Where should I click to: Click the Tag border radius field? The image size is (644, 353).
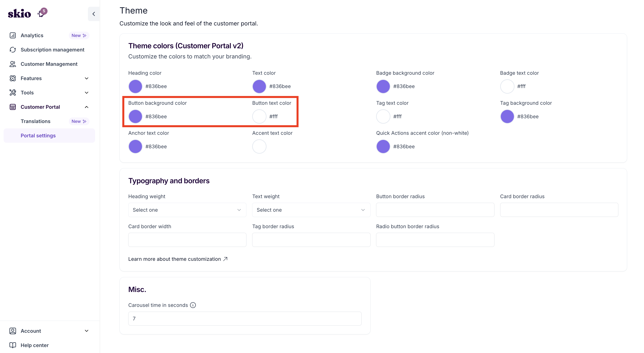[x=311, y=240]
